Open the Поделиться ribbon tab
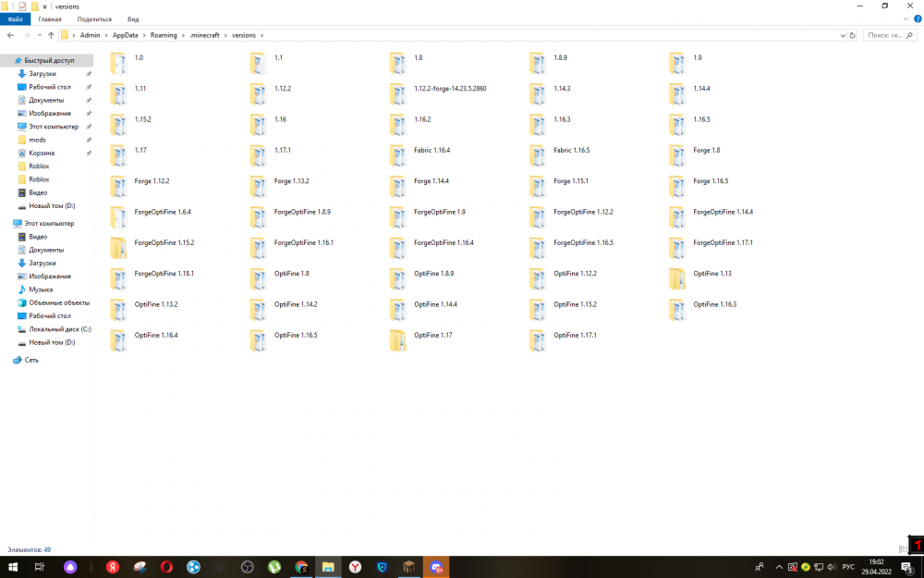The image size is (924, 578). [94, 19]
